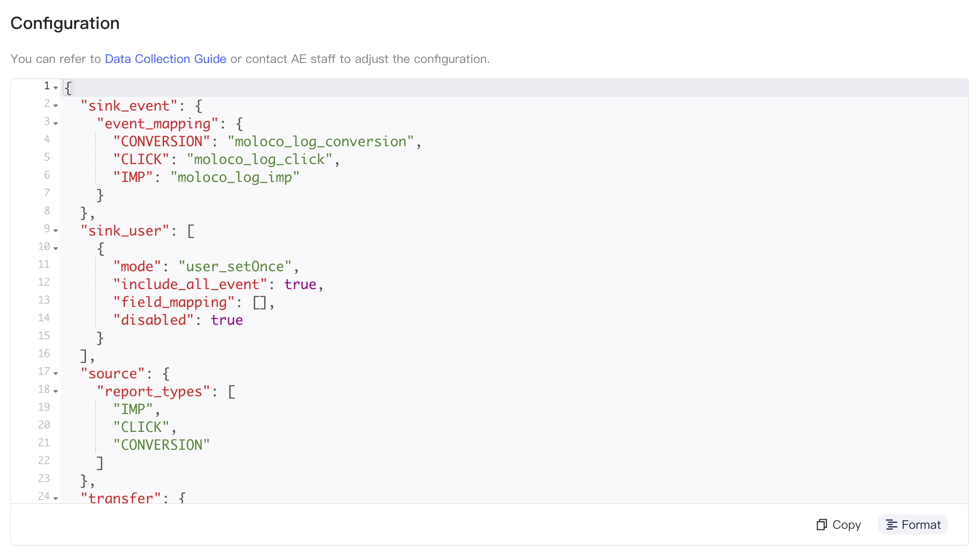Click the "moloco_log_imp" value
Viewport: 980px width, 556px height.
click(x=235, y=177)
